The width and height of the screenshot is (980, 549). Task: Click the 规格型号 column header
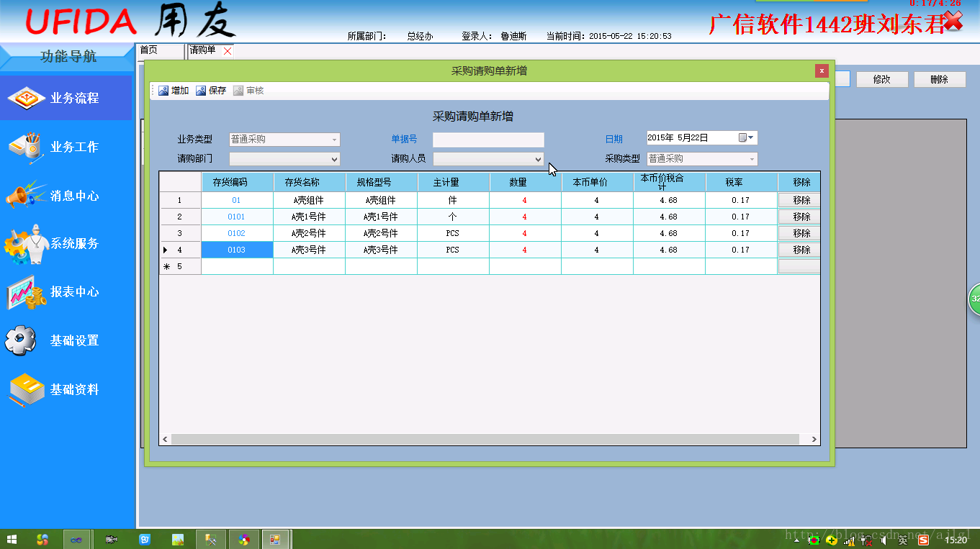point(382,182)
